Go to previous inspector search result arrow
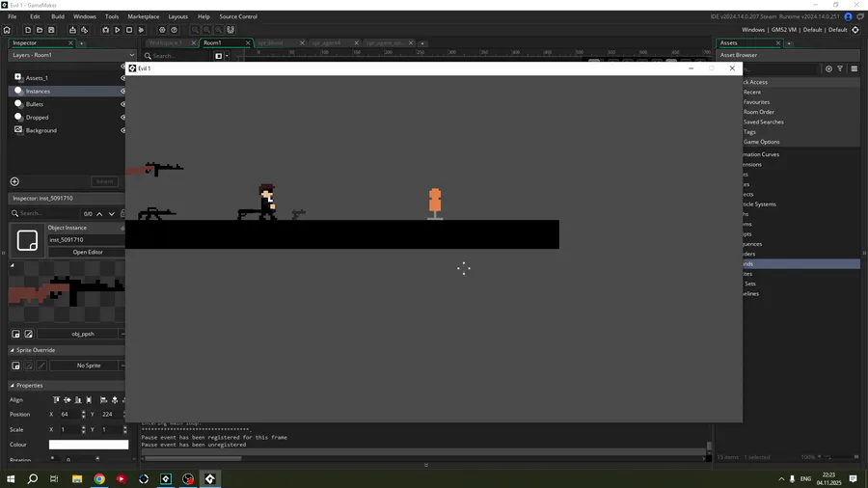868x488 pixels. click(x=99, y=213)
